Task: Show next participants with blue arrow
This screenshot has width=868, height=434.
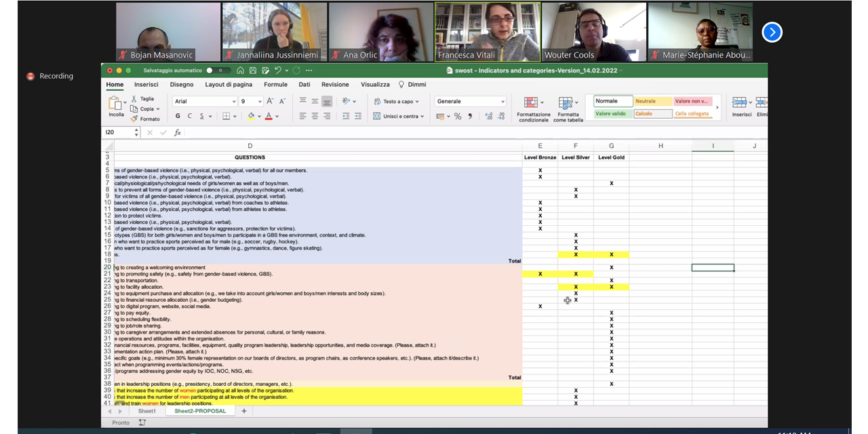Action: (772, 32)
